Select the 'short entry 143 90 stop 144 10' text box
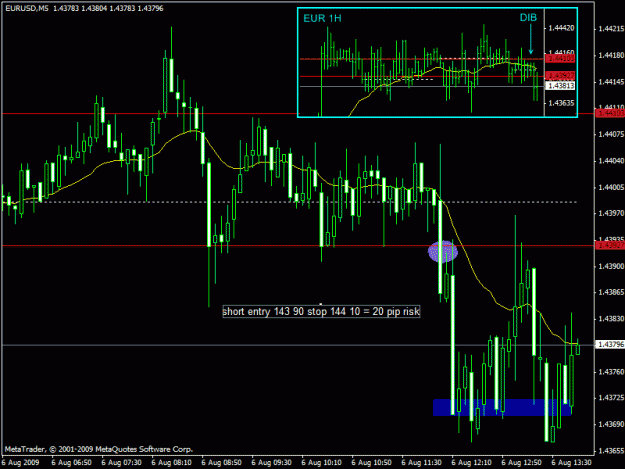 pos(321,311)
